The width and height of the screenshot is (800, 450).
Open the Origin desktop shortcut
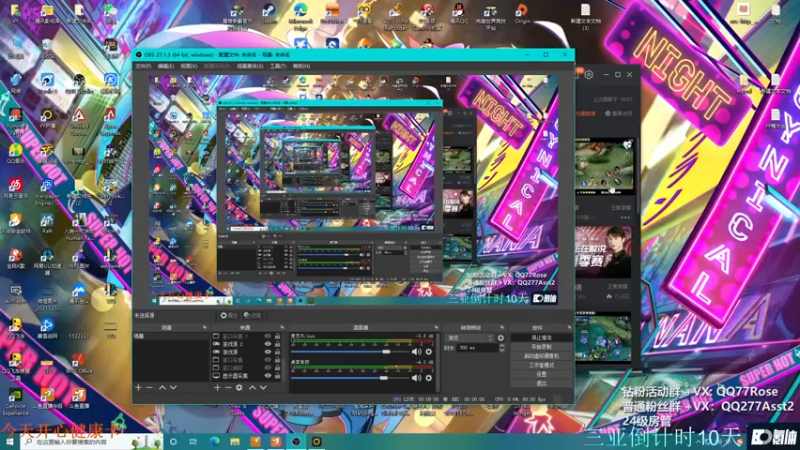pyautogui.click(x=521, y=13)
